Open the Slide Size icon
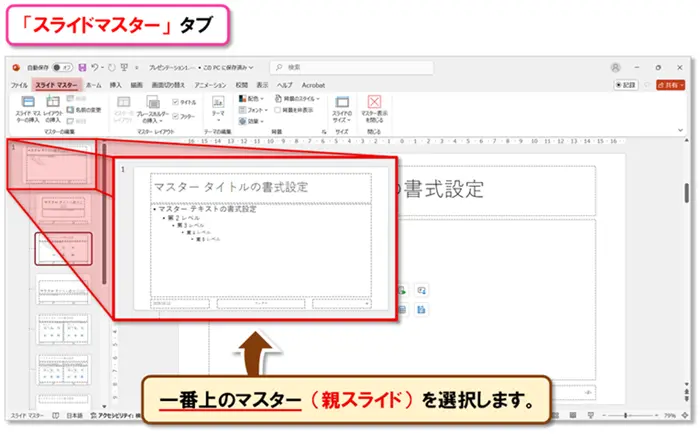This screenshot has width=700, height=434. pyautogui.click(x=342, y=102)
